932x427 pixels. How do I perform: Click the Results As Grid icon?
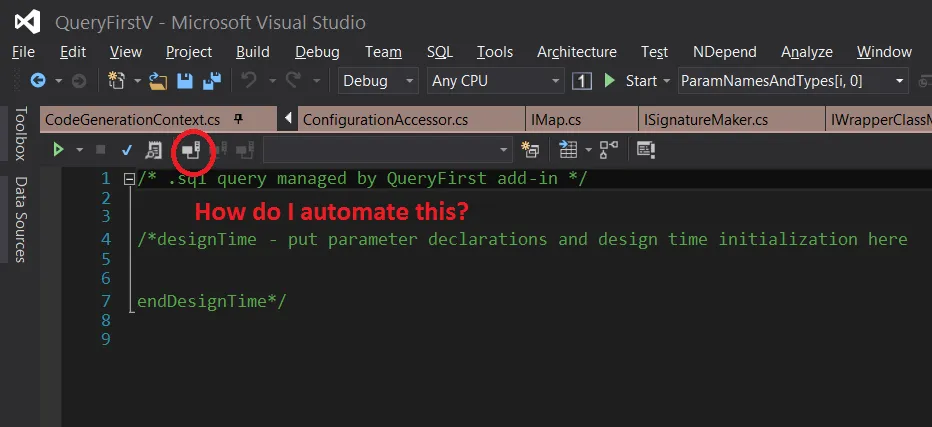(x=569, y=150)
